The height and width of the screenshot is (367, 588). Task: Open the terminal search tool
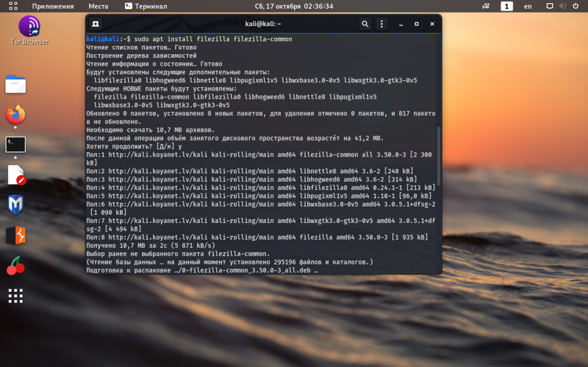click(x=365, y=24)
